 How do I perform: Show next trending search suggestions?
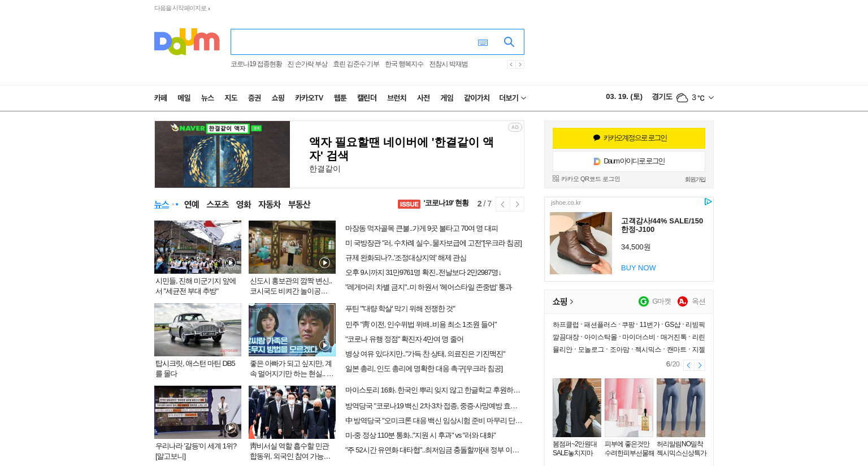[520, 64]
